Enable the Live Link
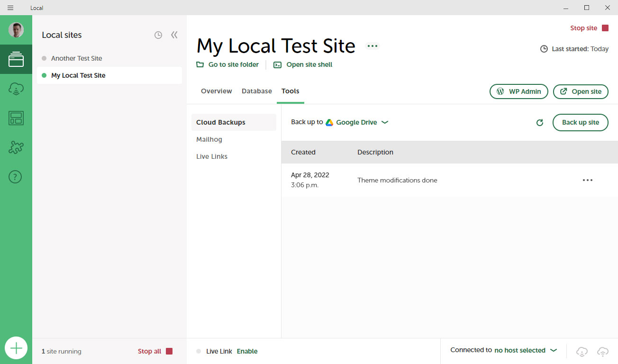Image resolution: width=618 pixels, height=364 pixels. click(247, 351)
